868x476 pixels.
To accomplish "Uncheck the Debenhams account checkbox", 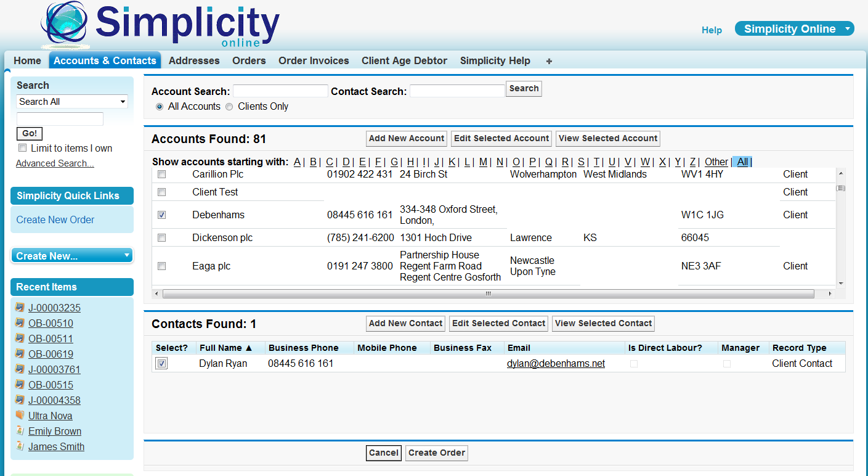I will 161,214.
